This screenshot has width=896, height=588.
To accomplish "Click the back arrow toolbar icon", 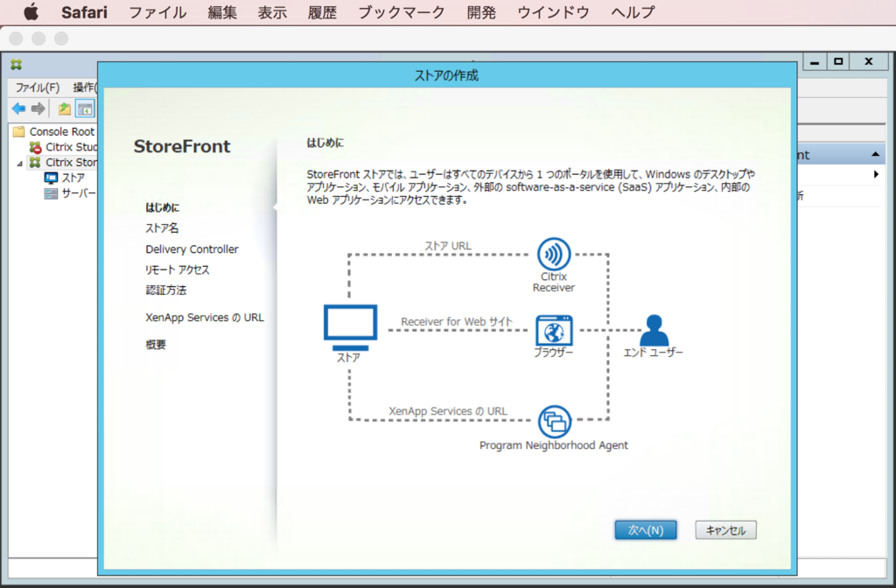I will pyautogui.click(x=19, y=108).
